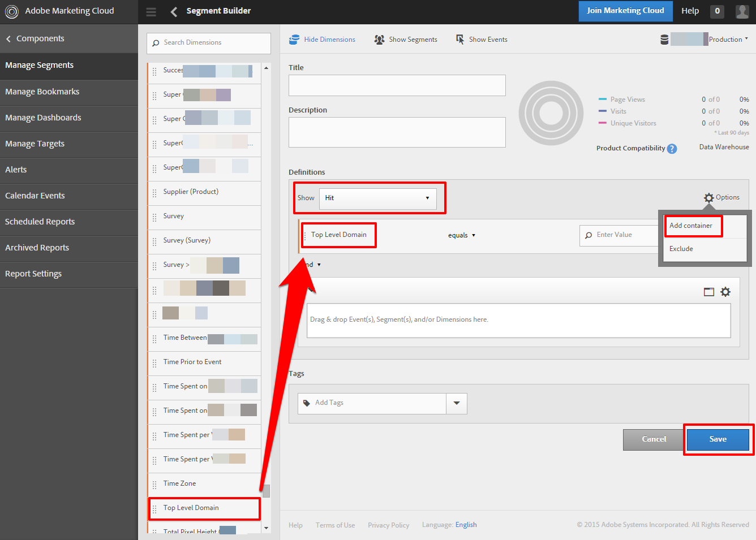Image resolution: width=756 pixels, height=540 pixels.
Task: Click the Hide Dimensions database icon
Action: [x=294, y=40]
